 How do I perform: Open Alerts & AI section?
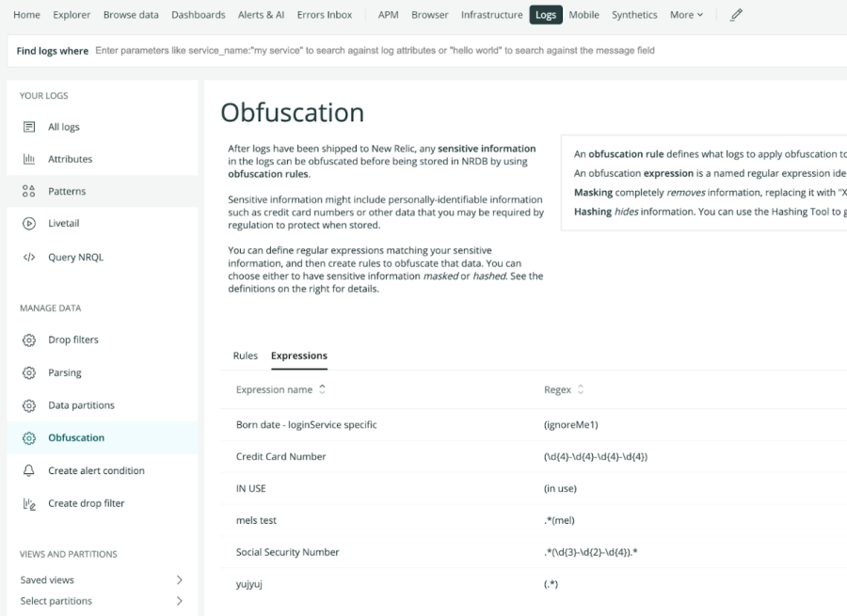(x=261, y=14)
